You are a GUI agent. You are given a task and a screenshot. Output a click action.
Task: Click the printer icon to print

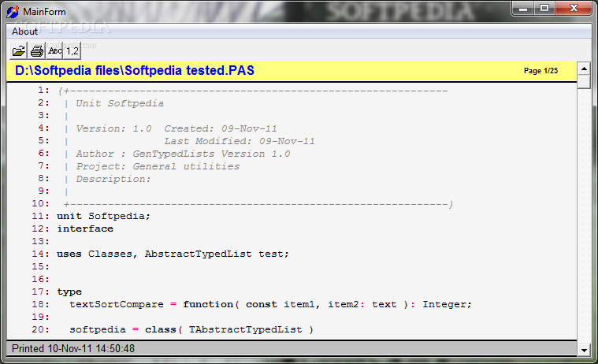[36, 50]
